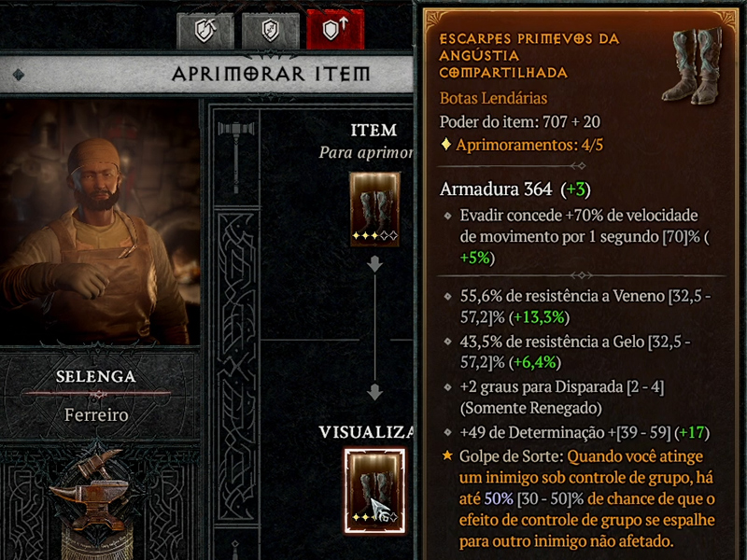Viewport: 747px width, 560px height.
Task: Click the Escarpes Primevos item title
Action: (529, 56)
